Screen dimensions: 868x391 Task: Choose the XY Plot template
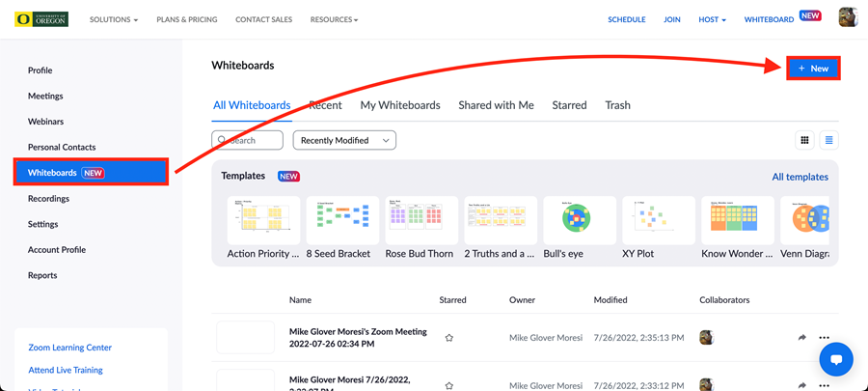pos(659,220)
